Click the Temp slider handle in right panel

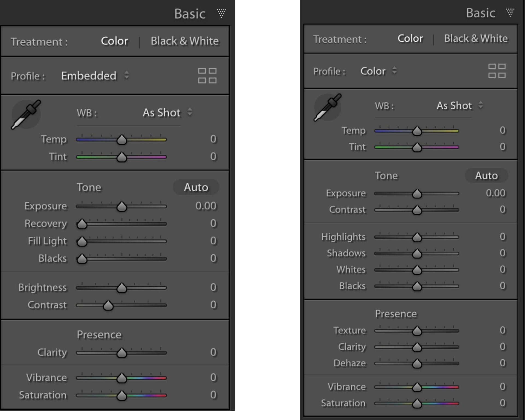point(417,131)
